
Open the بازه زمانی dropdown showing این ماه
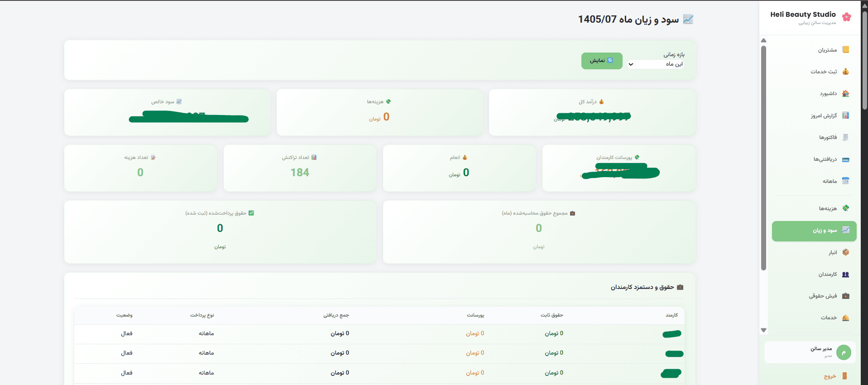(x=656, y=64)
